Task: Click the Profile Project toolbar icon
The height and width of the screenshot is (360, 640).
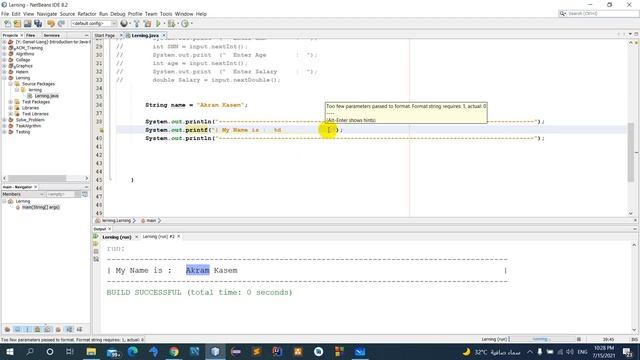Action: click(185, 24)
